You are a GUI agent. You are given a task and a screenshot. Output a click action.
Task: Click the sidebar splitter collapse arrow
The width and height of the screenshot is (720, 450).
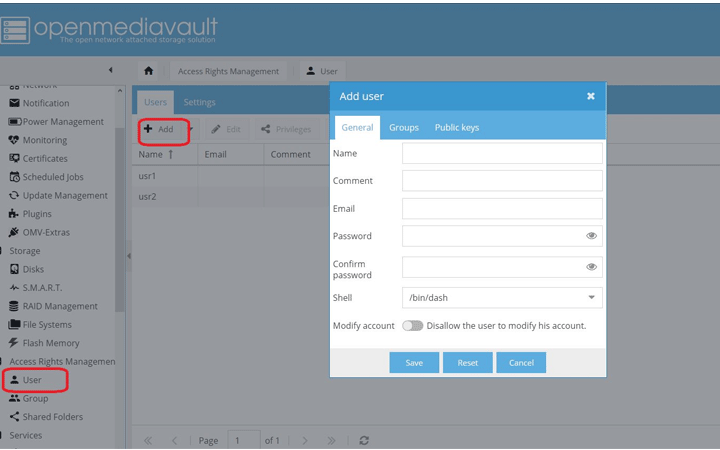pyautogui.click(x=129, y=256)
